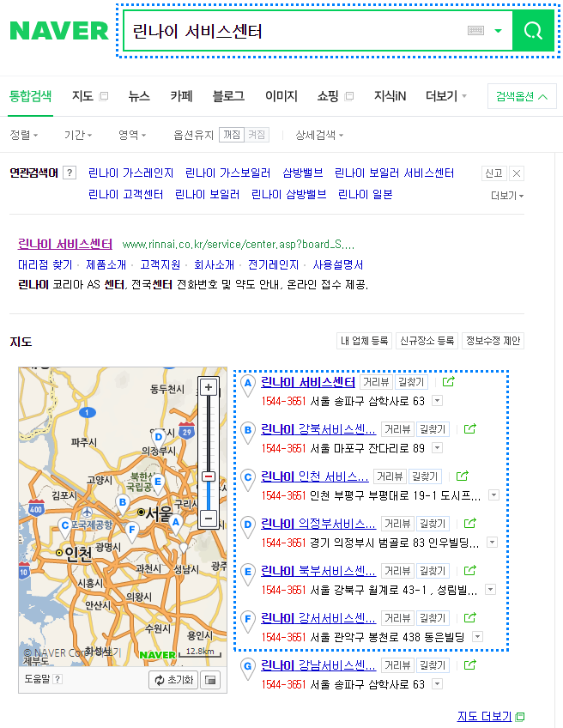This screenshot has width=563, height=728.
Task: Click related search 린나이 가스레인지
Action: point(131,173)
